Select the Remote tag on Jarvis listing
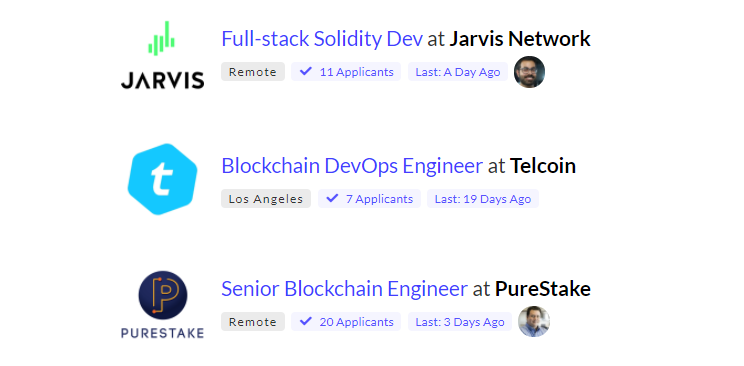 253,72
